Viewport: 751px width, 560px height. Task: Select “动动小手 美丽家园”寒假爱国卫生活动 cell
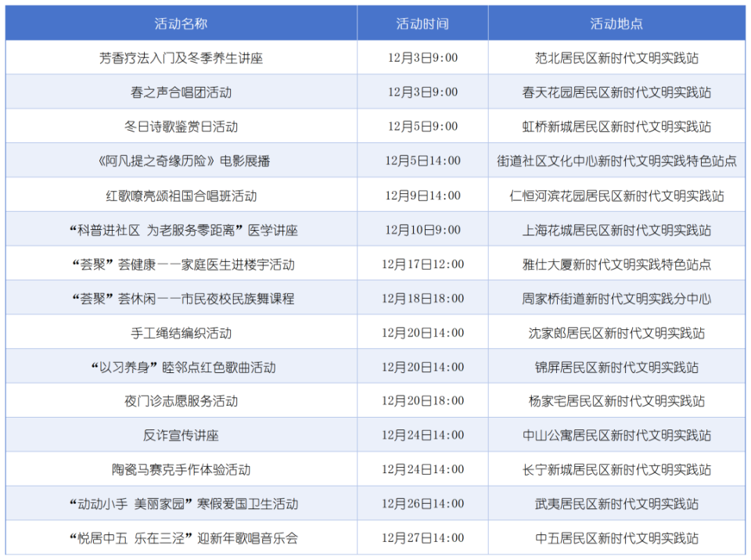click(x=181, y=504)
